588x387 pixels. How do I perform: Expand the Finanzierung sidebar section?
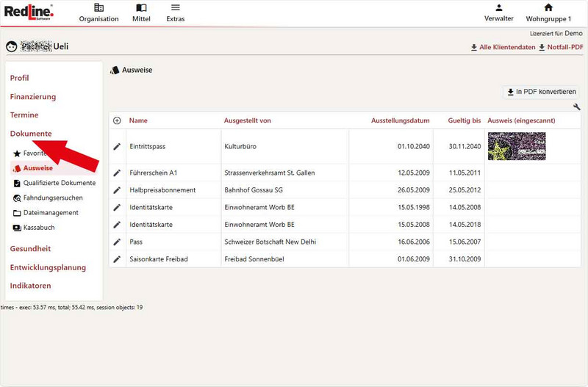point(32,96)
